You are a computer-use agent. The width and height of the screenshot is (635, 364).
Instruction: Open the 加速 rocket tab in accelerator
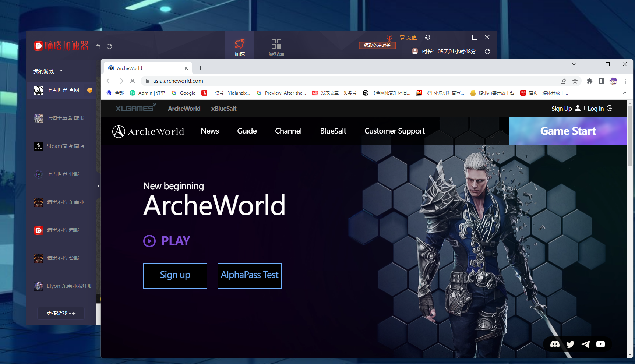point(240,47)
